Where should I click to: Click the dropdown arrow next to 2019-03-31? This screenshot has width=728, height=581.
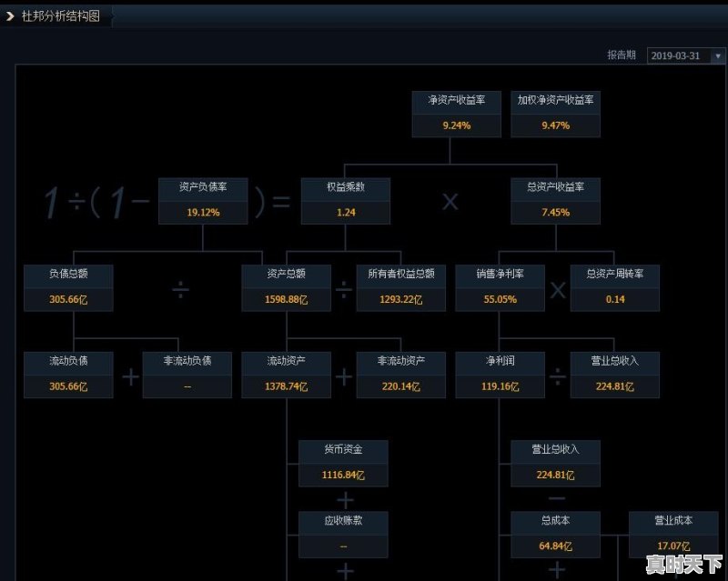click(719, 56)
